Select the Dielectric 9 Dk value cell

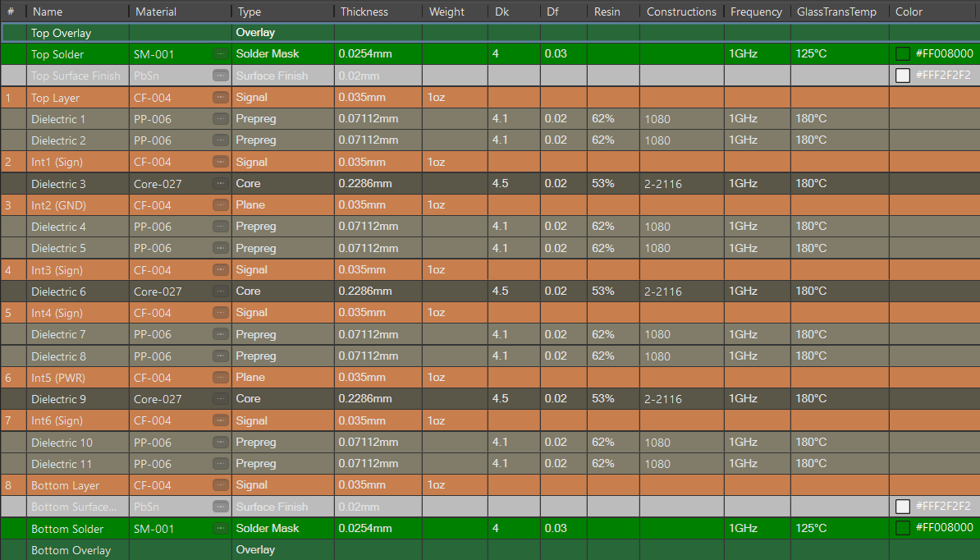point(513,399)
